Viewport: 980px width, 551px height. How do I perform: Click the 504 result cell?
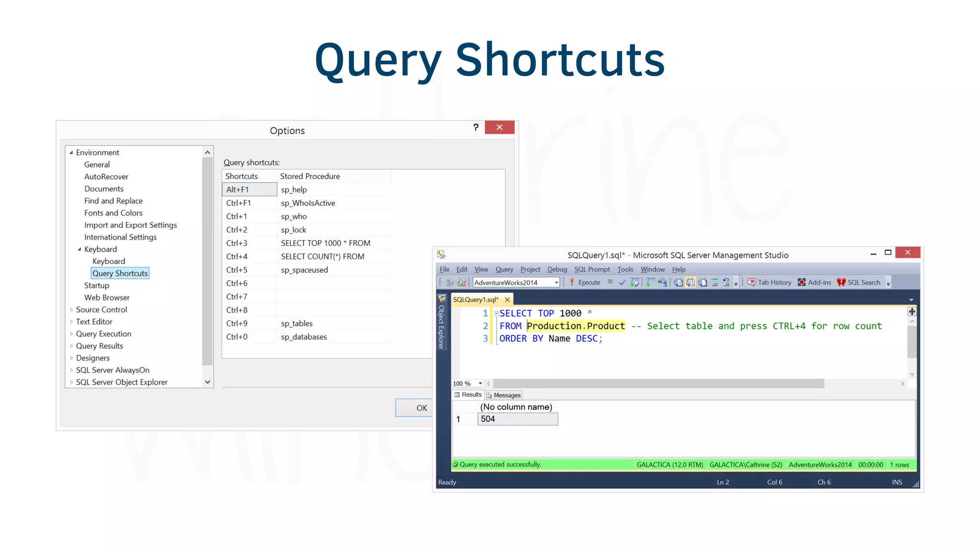pos(518,419)
